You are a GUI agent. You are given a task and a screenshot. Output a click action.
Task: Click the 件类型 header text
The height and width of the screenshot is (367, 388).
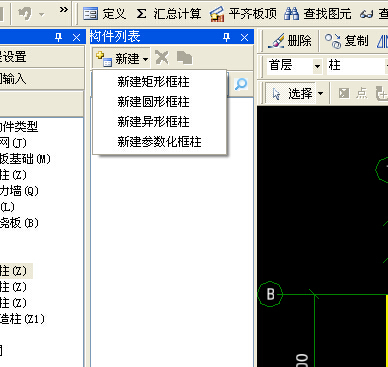tap(19, 127)
